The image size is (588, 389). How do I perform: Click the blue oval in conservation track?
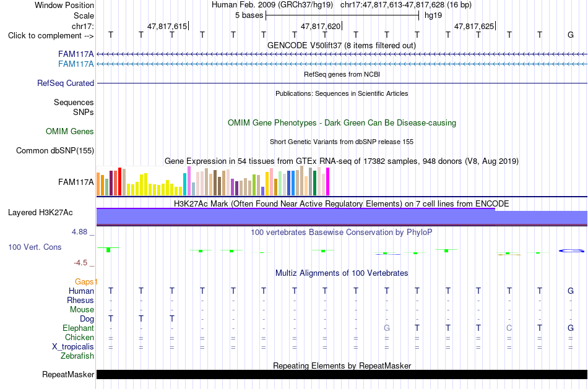(571, 250)
